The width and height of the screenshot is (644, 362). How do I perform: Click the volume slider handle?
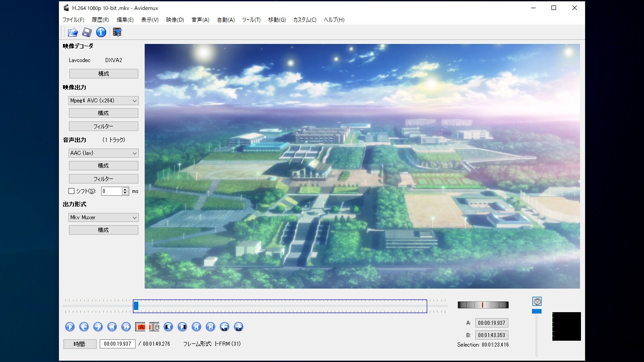(537, 311)
